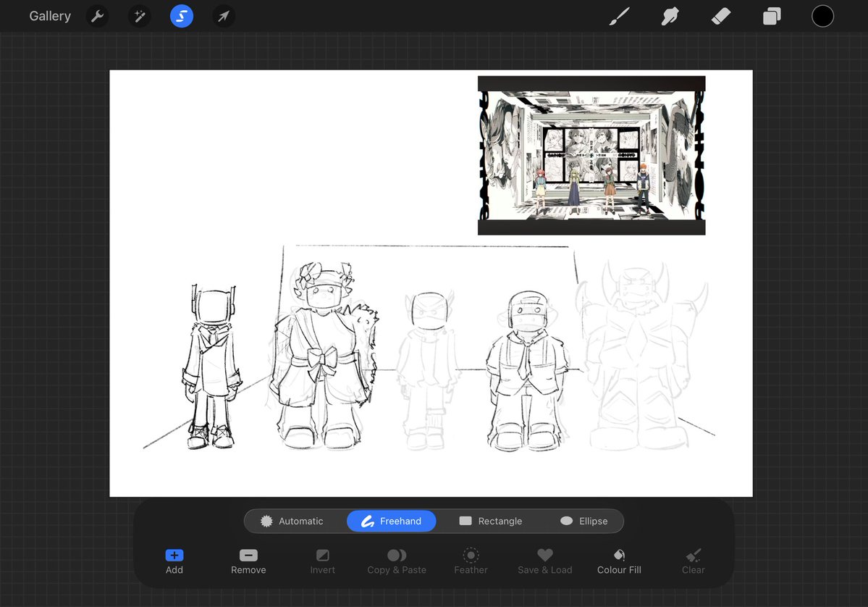Select the Brush tool
This screenshot has height=607, width=868.
(620, 16)
